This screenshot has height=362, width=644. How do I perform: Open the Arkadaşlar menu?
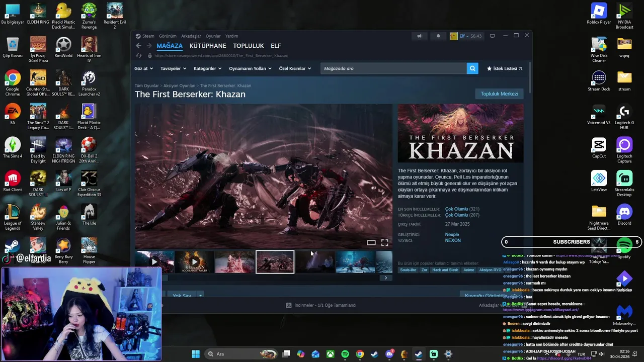tap(191, 36)
